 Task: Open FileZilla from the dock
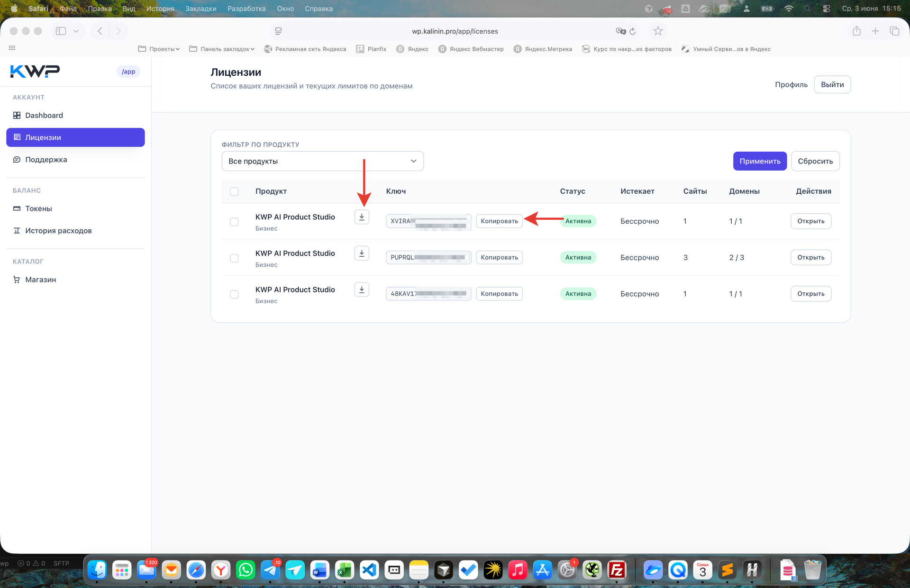click(x=617, y=570)
